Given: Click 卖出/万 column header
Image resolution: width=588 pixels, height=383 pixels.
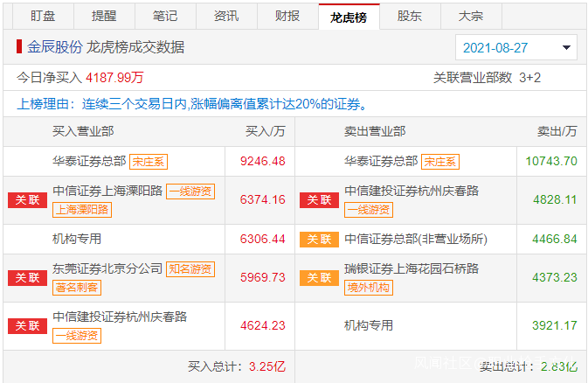Looking at the screenshot, I should click(x=557, y=131).
